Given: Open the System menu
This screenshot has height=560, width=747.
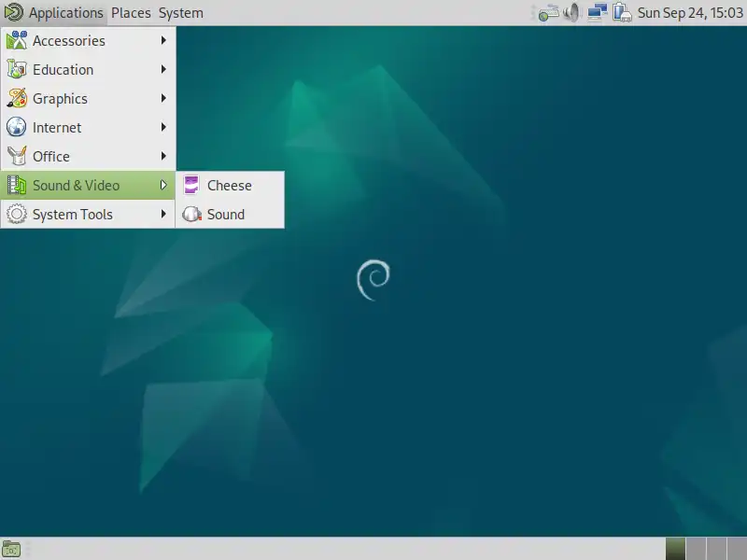Looking at the screenshot, I should (x=180, y=13).
